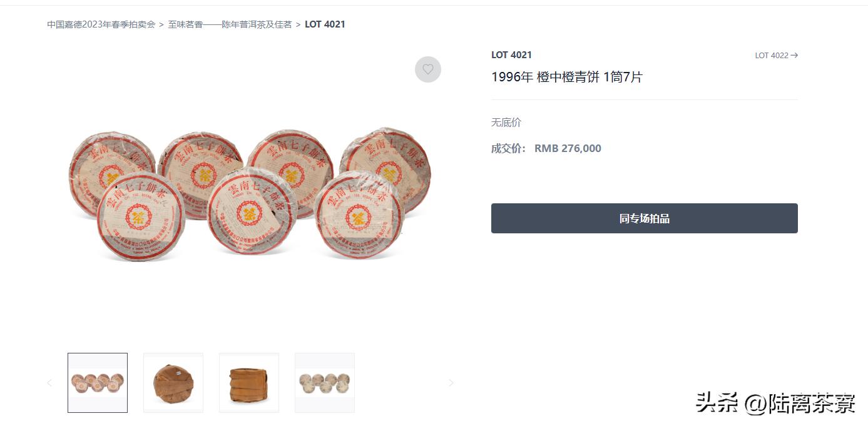Select the fourth thumbnail showing cake backs

click(x=325, y=383)
